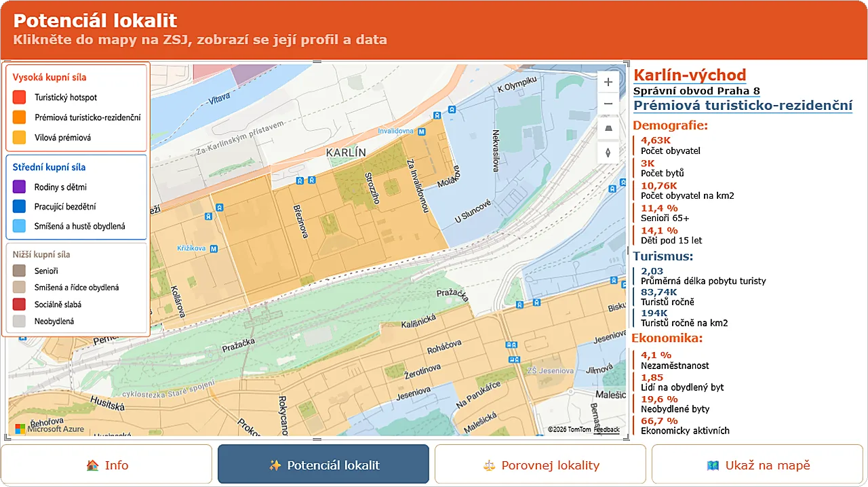Click the KARLÍN district label on map
Image resolution: width=868 pixels, height=487 pixels.
[x=346, y=153]
